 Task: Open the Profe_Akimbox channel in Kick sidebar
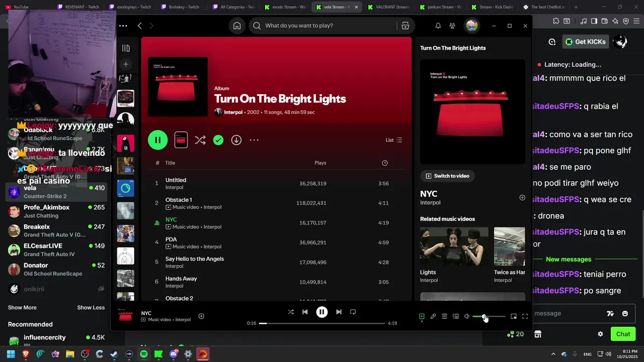[56, 211]
